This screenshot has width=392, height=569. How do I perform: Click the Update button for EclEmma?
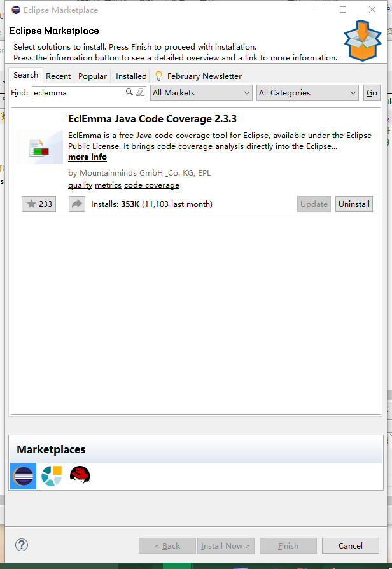click(x=314, y=204)
